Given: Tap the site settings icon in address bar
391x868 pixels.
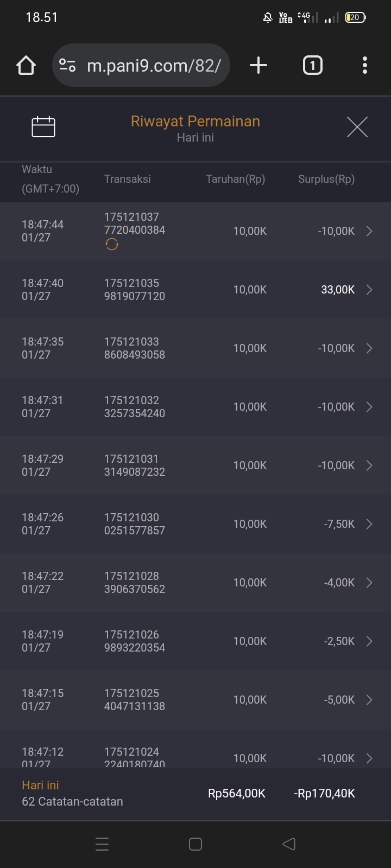Looking at the screenshot, I should [67, 66].
